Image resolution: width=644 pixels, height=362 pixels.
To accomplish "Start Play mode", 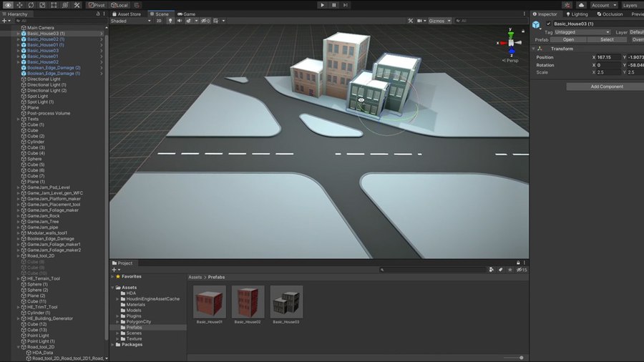I will [323, 5].
